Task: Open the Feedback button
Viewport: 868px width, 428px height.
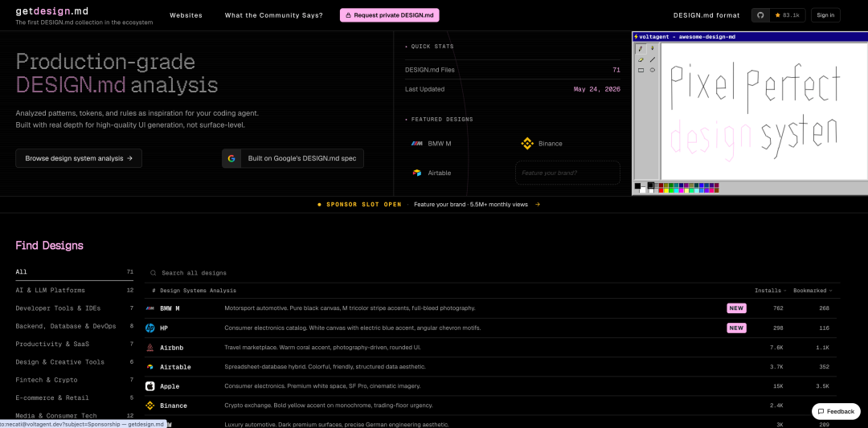Action: point(836,411)
